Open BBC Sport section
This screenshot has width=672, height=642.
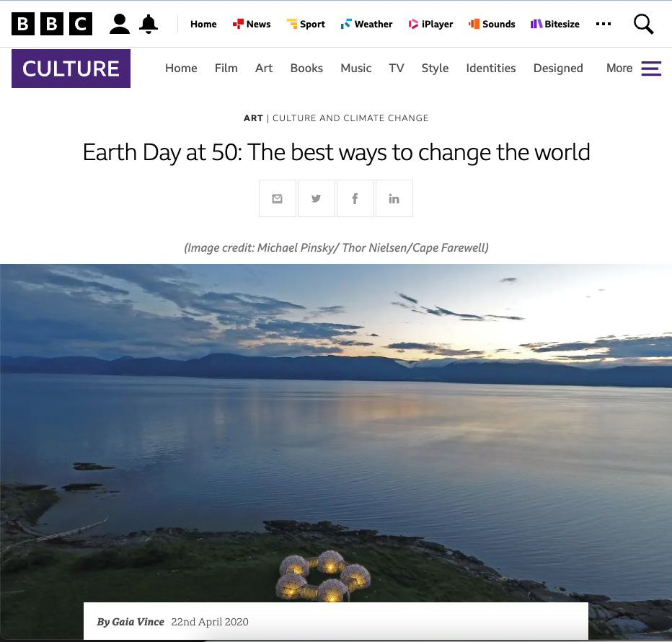click(x=306, y=24)
